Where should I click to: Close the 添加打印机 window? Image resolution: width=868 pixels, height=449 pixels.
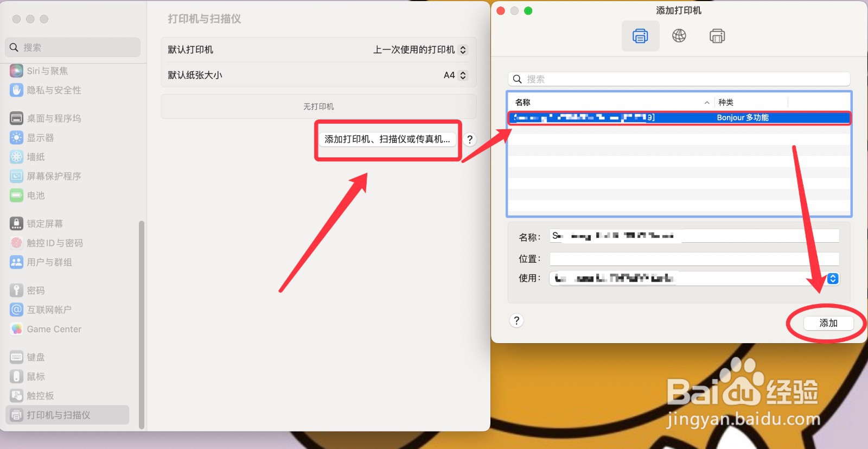[x=501, y=11]
